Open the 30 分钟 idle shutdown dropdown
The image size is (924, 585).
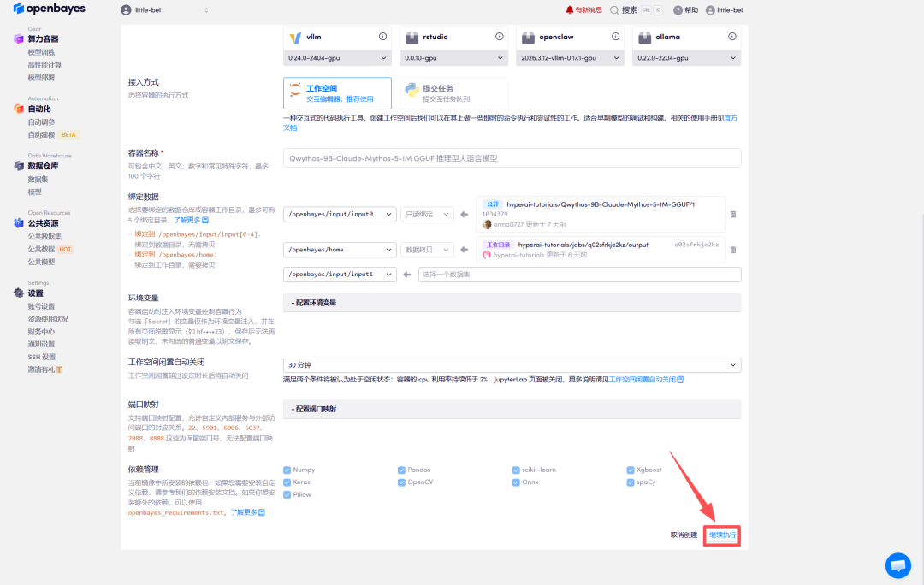click(x=512, y=365)
